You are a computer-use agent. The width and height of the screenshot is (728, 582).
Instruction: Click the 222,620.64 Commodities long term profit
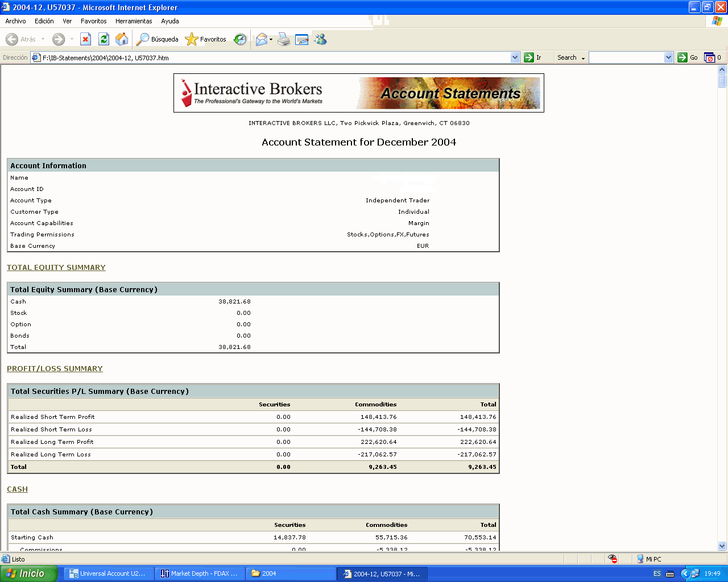coord(378,442)
